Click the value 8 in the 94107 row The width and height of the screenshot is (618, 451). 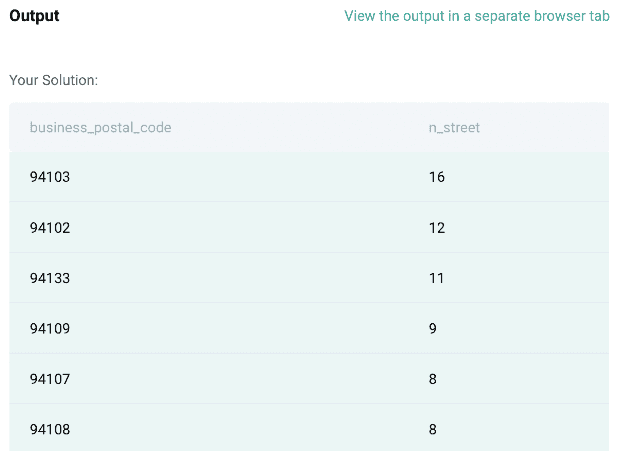[432, 379]
